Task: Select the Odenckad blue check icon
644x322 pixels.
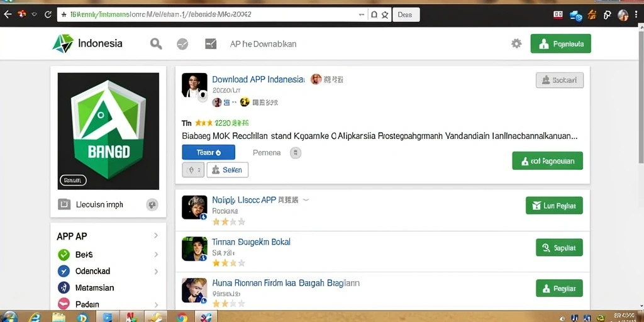Action: pyautogui.click(x=64, y=271)
